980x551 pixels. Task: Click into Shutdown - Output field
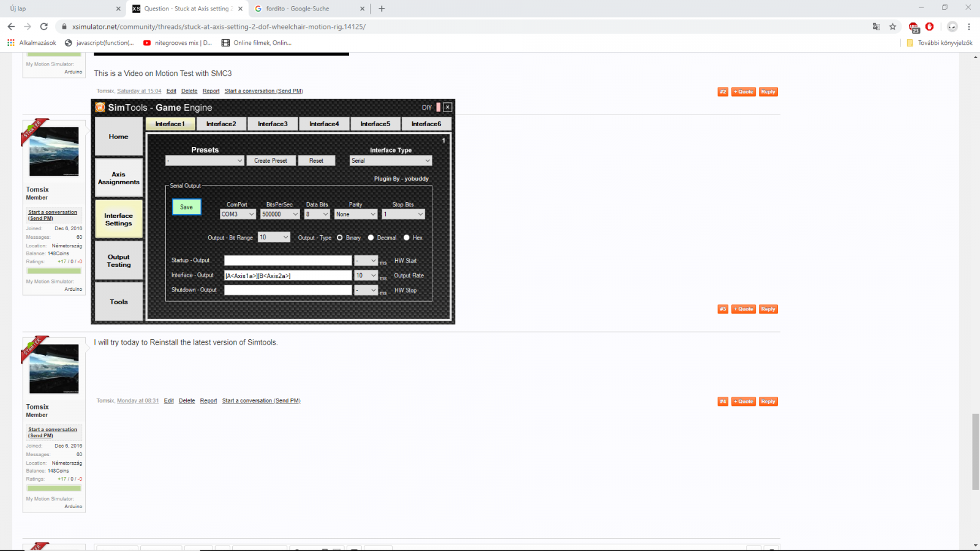(288, 290)
